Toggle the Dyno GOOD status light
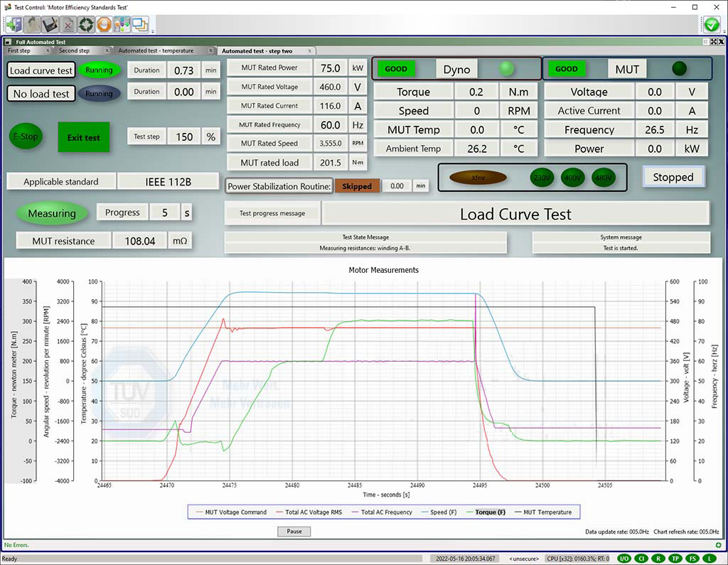Screen dimensions: 728x565 [x=396, y=69]
